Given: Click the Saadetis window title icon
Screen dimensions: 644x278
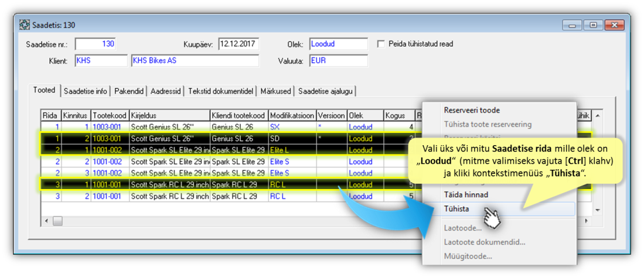Looking at the screenshot, I should (x=25, y=25).
